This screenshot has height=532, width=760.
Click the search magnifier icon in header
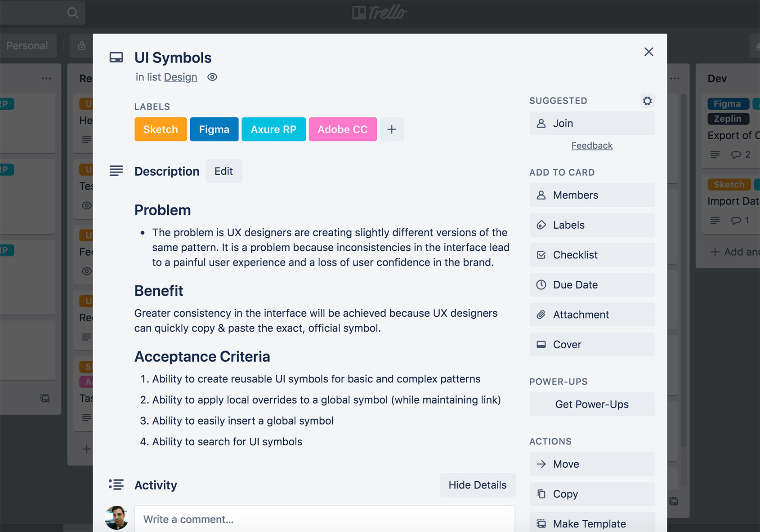point(72,13)
